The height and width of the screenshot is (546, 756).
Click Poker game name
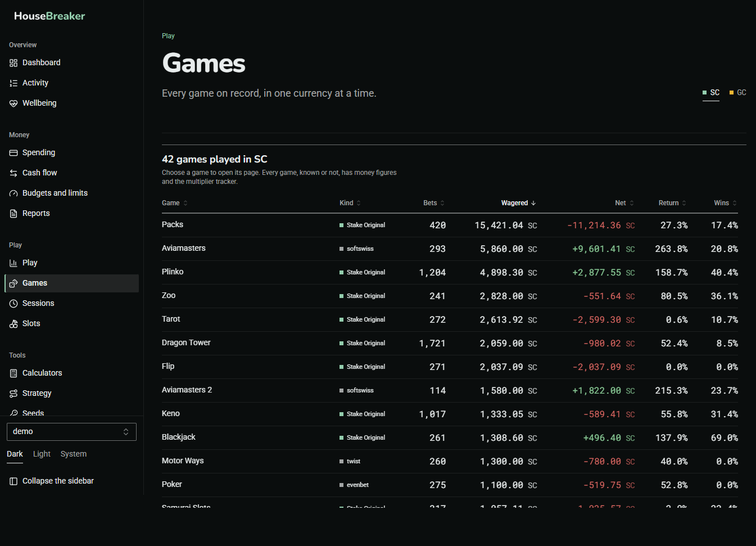[172, 485]
